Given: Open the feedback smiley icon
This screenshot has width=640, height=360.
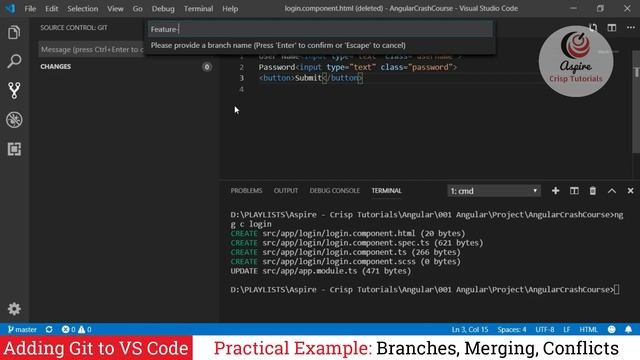Looking at the screenshot, I should [611, 329].
